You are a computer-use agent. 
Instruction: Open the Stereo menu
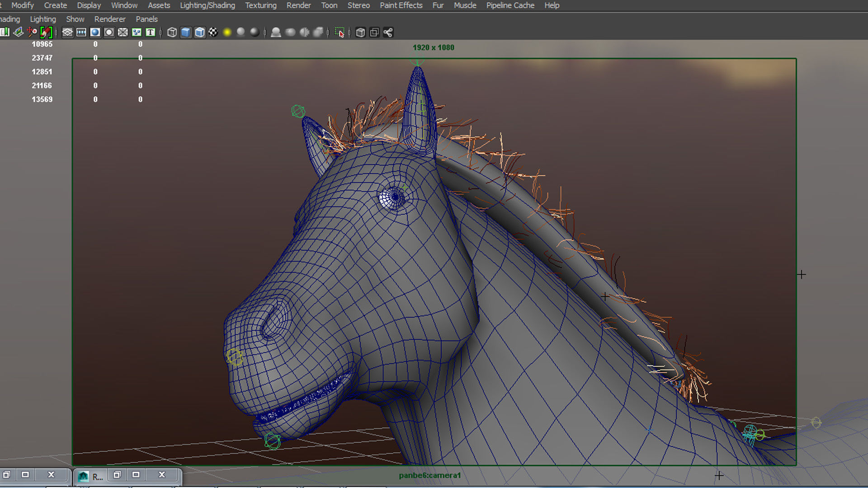(x=359, y=5)
